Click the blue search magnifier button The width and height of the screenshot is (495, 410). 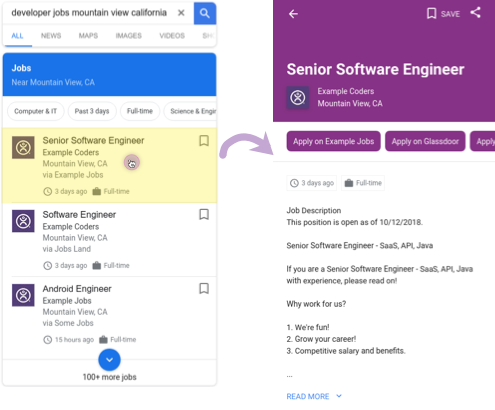(205, 13)
